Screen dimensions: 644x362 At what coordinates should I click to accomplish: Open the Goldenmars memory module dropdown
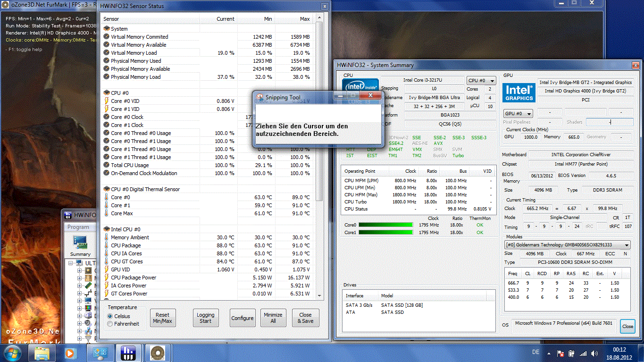tap(567, 245)
